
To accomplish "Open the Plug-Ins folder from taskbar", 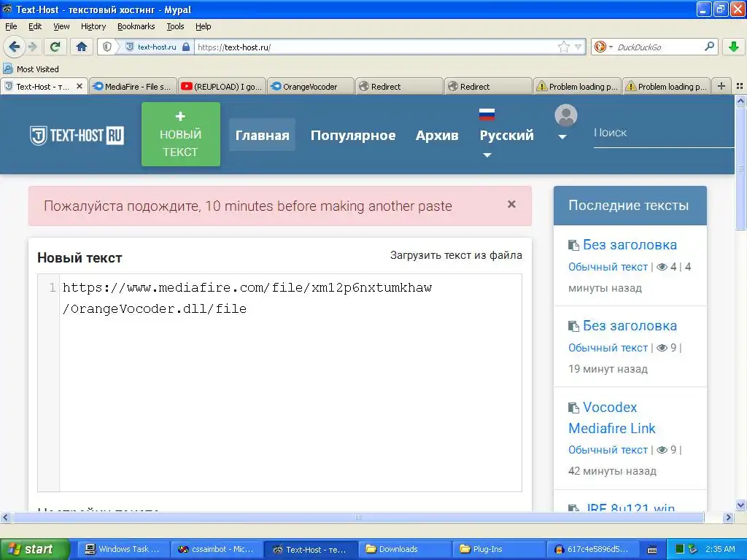I will pyautogui.click(x=498, y=549).
